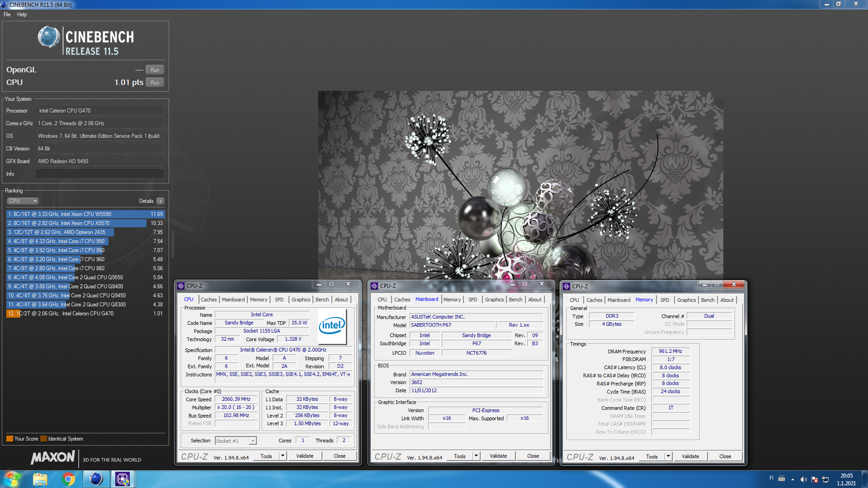
Task: Open Tools dropdown arrow in Memory CPU-Z window
Action: [668, 456]
